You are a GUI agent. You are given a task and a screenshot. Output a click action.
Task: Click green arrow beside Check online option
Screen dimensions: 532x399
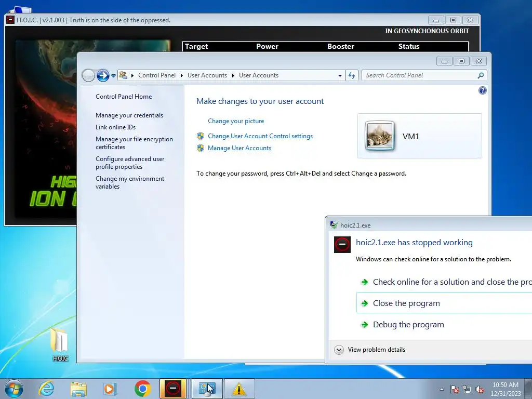click(365, 282)
